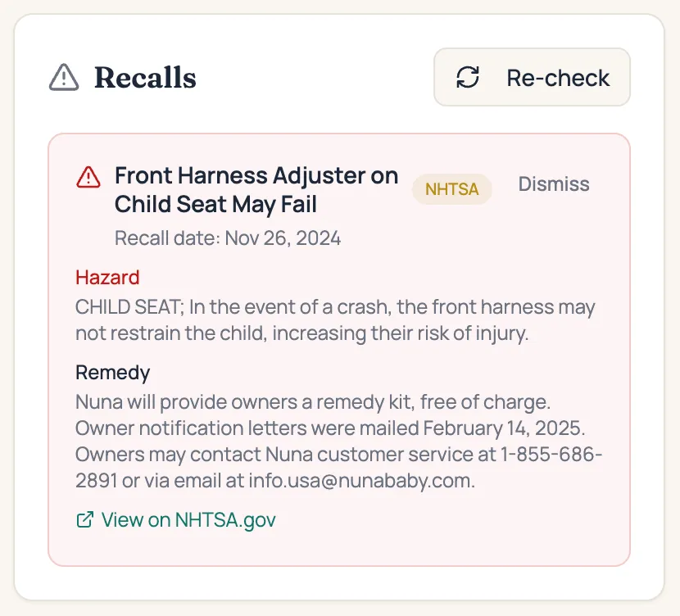The width and height of the screenshot is (680, 616).
Task: Click the red alert triangle on the recall card
Action: click(89, 176)
